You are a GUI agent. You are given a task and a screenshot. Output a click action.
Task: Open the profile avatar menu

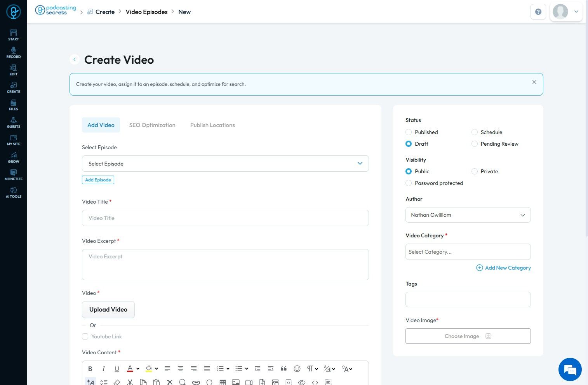click(x=566, y=12)
